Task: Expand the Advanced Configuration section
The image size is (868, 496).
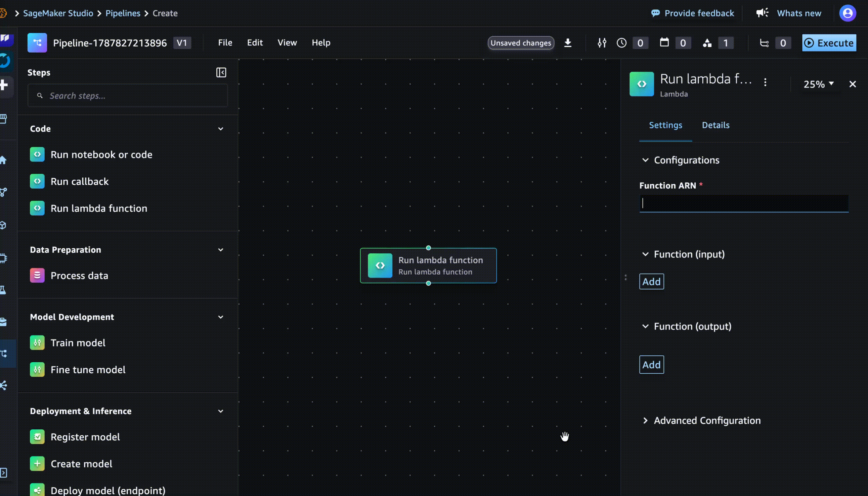Action: pos(645,420)
